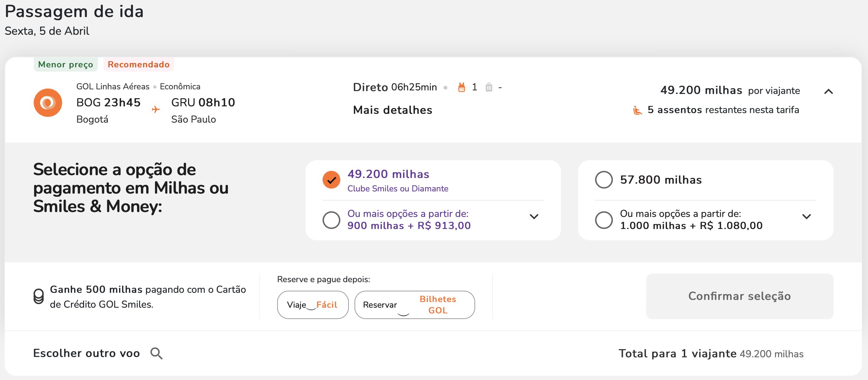Click the checked luggage suitcase icon

coord(489,87)
